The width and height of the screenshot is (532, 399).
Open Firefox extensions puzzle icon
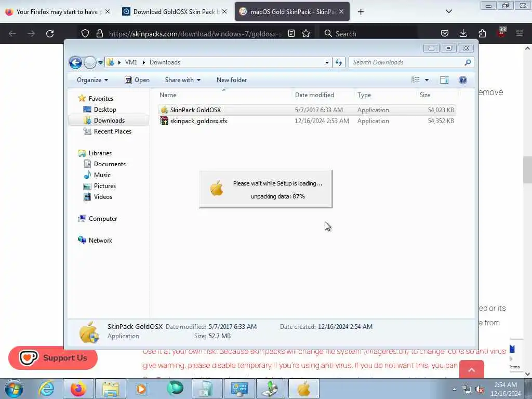tap(482, 33)
